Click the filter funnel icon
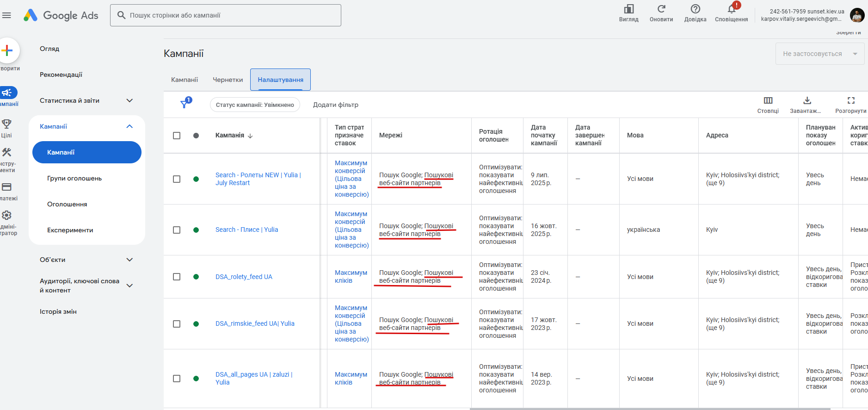 click(185, 104)
